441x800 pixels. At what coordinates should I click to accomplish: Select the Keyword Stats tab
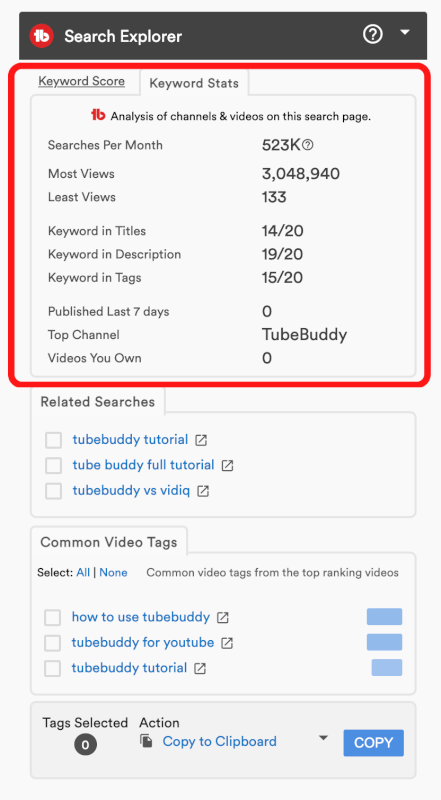[x=194, y=83]
